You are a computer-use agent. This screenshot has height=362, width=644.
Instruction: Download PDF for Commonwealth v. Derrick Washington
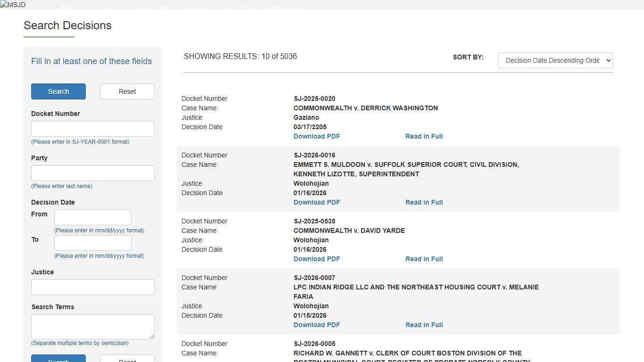coord(316,136)
